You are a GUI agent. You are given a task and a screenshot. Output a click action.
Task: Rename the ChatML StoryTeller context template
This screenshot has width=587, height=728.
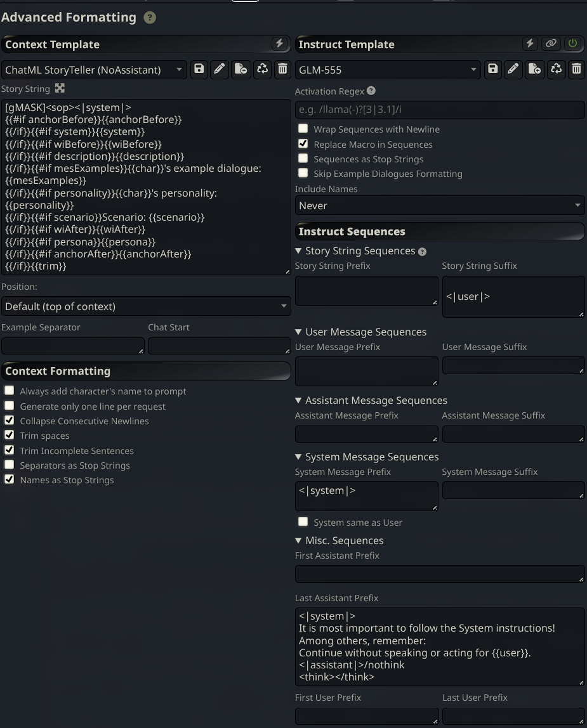[x=220, y=69]
